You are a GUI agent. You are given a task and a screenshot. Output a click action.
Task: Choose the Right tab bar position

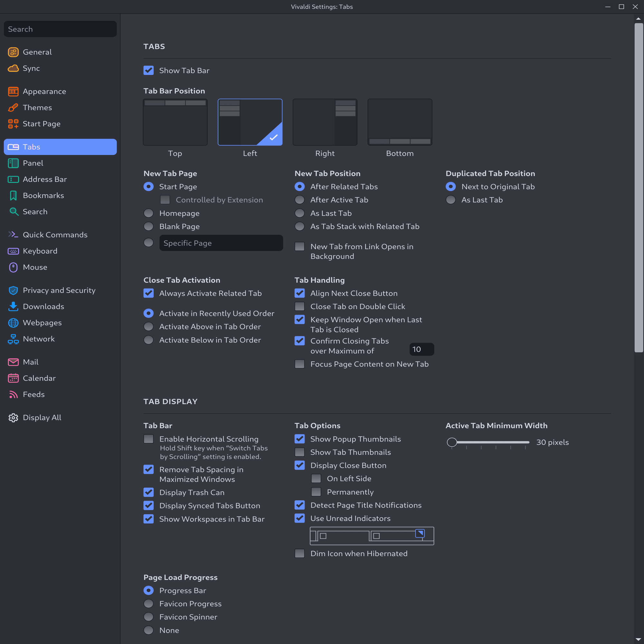pos(325,122)
